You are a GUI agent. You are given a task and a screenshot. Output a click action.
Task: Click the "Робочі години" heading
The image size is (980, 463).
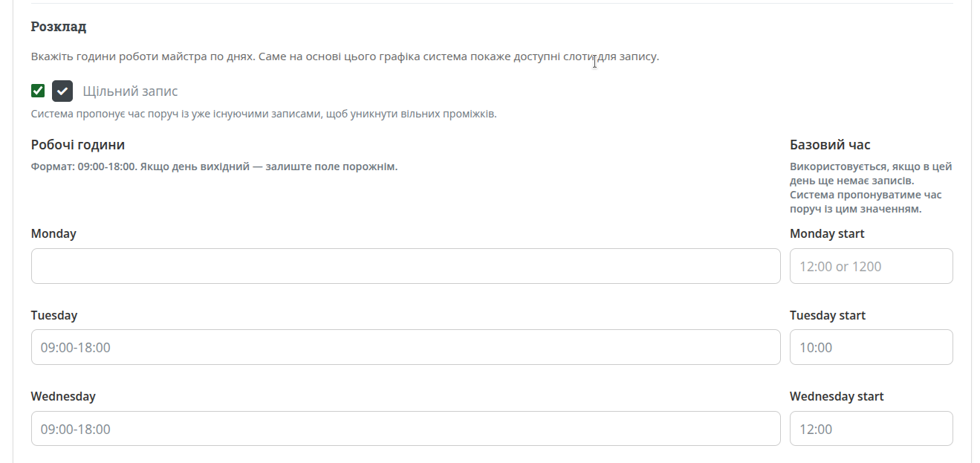tap(78, 145)
